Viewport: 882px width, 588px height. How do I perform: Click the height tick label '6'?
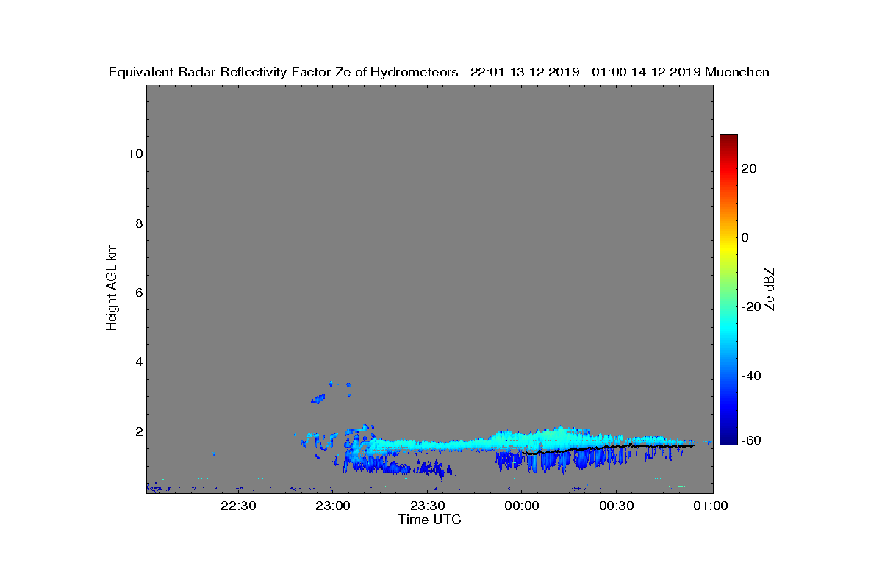[x=137, y=293]
